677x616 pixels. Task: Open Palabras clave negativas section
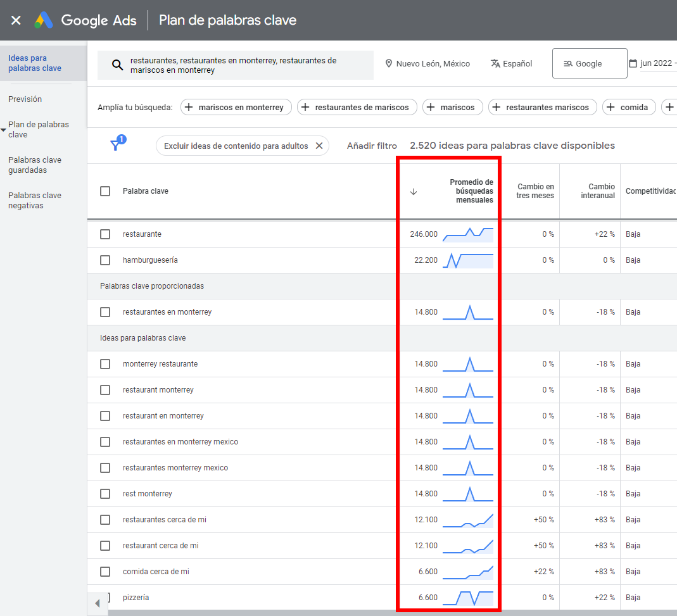click(x=35, y=201)
